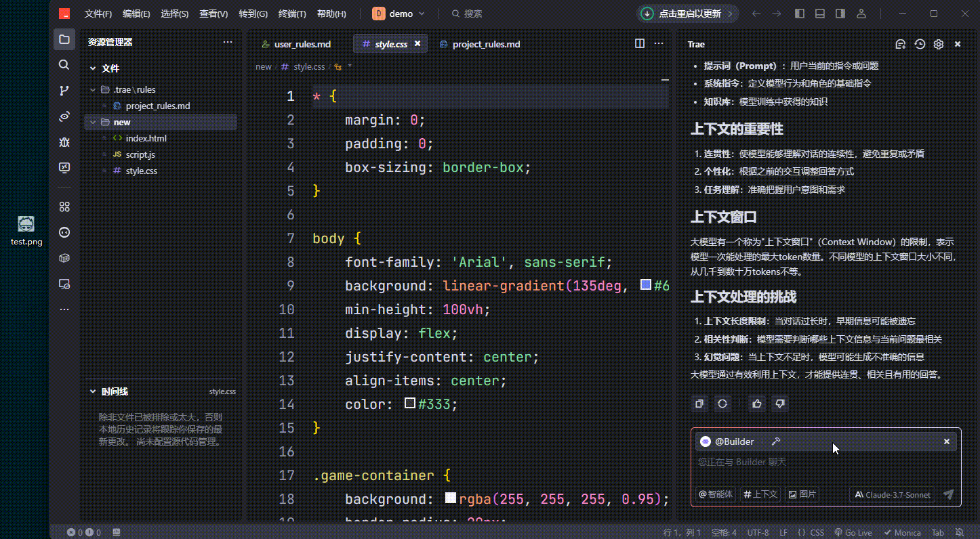Image resolution: width=980 pixels, height=539 pixels.
Task: Click the linear-gradient color swatch on line 9
Action: [645, 284]
